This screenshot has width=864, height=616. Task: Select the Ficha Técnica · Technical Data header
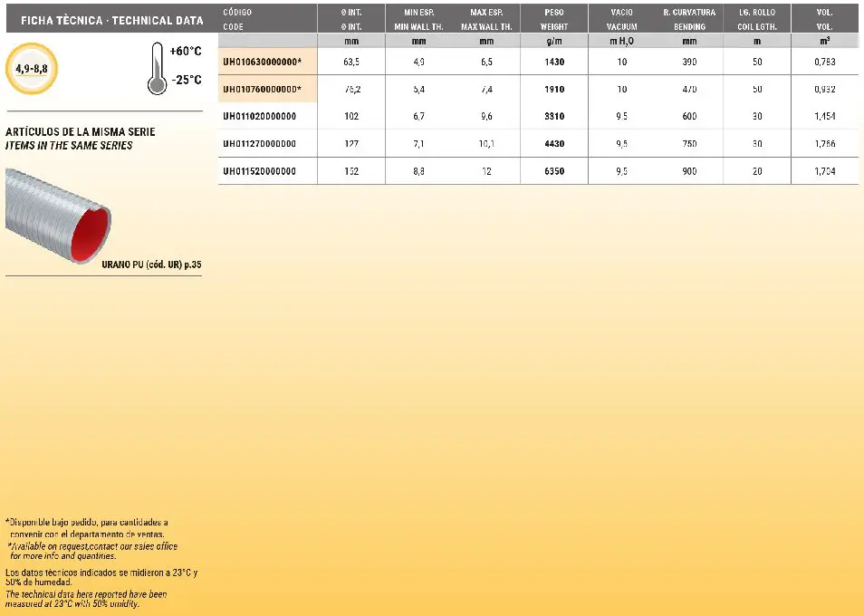105,20
